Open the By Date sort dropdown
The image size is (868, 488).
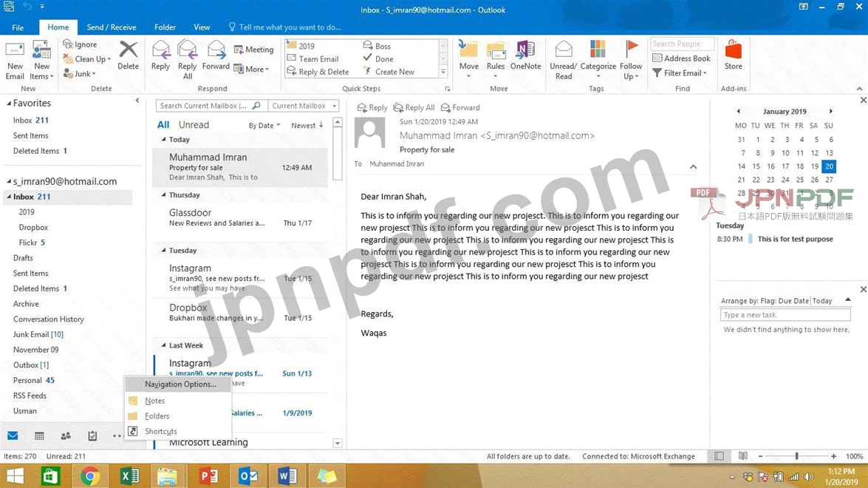point(264,125)
